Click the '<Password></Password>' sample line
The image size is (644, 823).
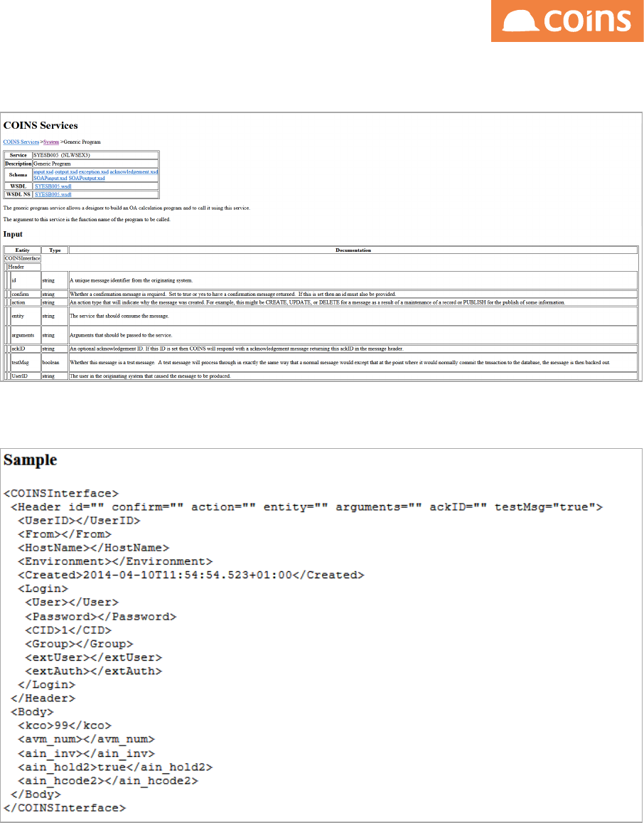101,616
